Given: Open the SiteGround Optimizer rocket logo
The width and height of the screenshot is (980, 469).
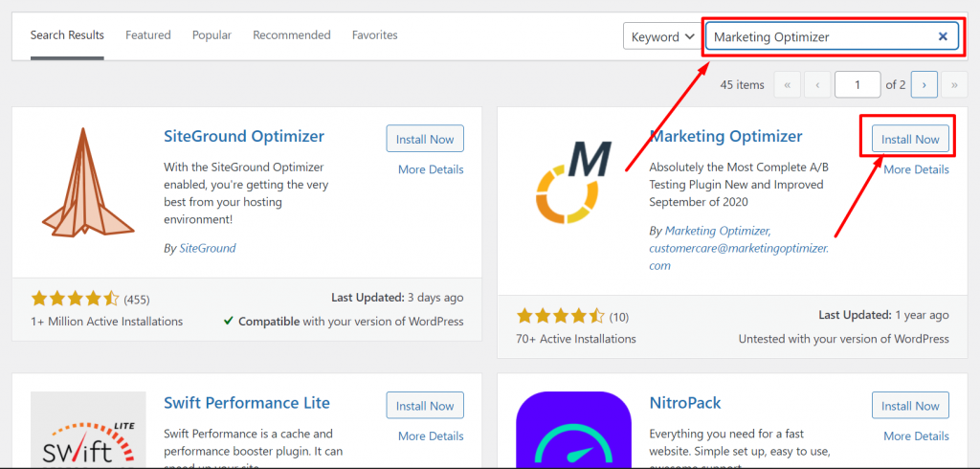Looking at the screenshot, I should [88, 182].
